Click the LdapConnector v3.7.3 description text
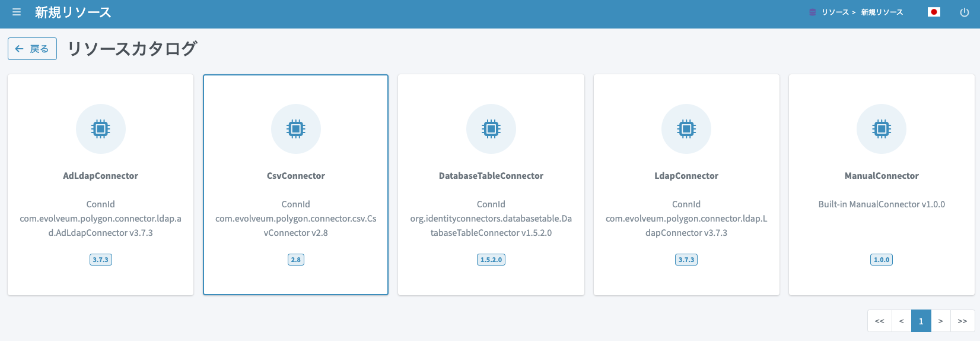Image resolution: width=980 pixels, height=341 pixels. [686, 219]
